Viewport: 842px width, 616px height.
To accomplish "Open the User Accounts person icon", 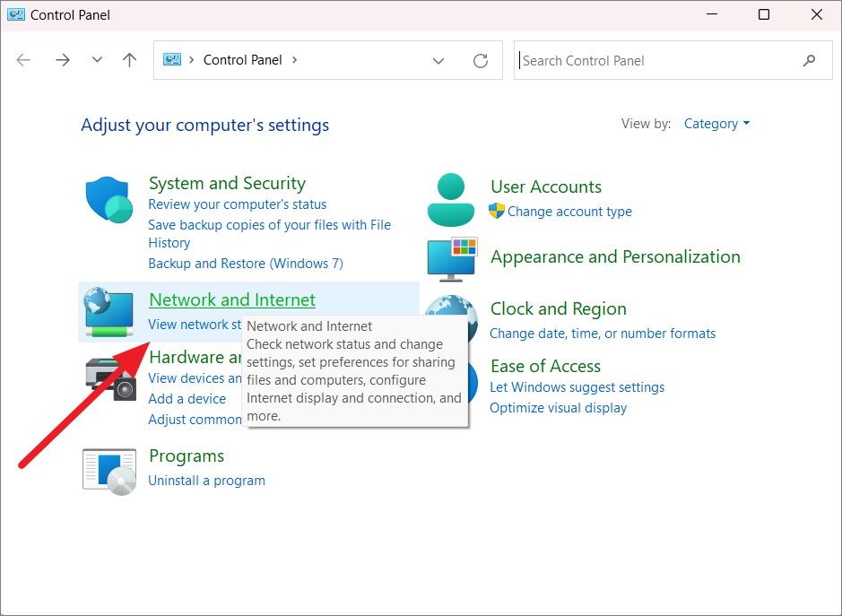I will tap(451, 199).
